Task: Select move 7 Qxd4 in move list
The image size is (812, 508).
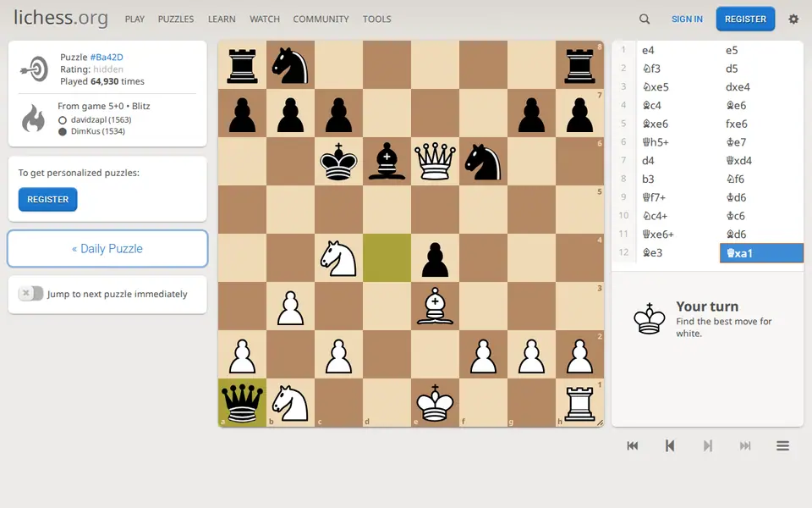Action: point(761,161)
